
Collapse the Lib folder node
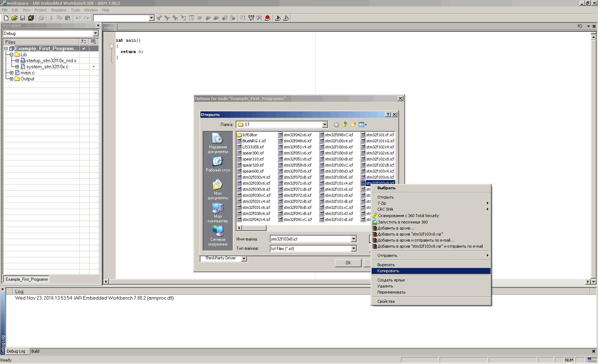click(11, 55)
